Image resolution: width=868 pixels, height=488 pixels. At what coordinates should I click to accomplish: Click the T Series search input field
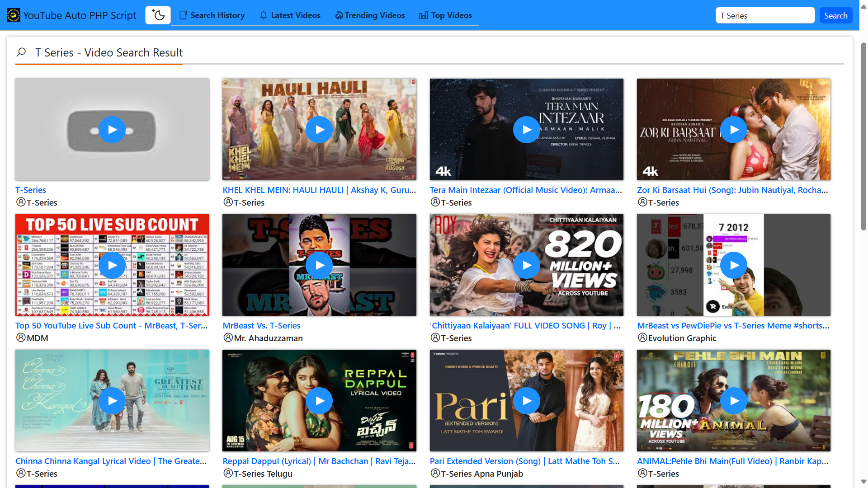[x=765, y=15]
